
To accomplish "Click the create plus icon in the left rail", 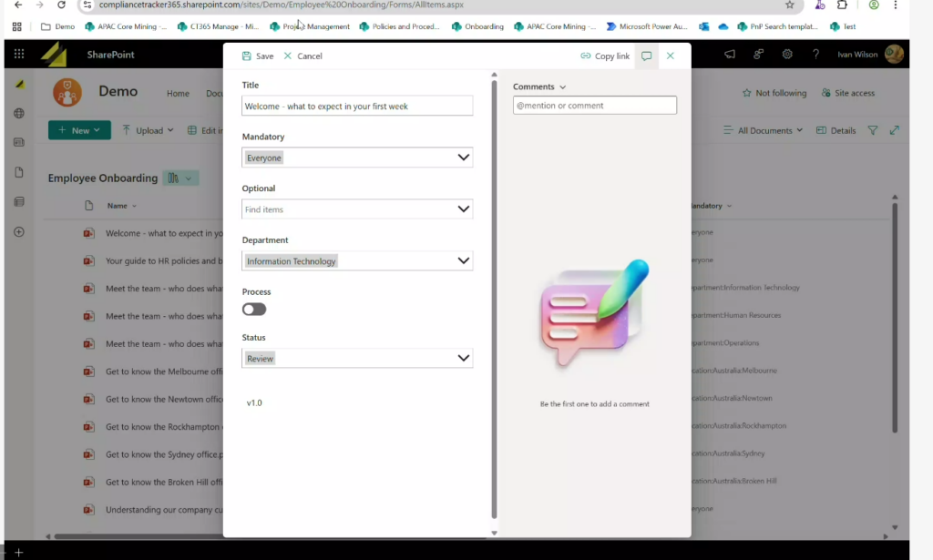I will click(x=19, y=232).
